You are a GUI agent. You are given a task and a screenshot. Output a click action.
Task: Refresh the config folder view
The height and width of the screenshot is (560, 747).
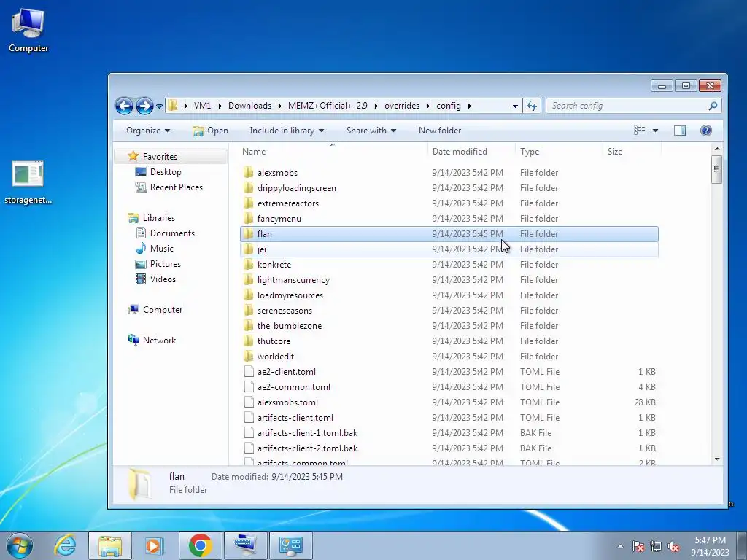point(532,106)
